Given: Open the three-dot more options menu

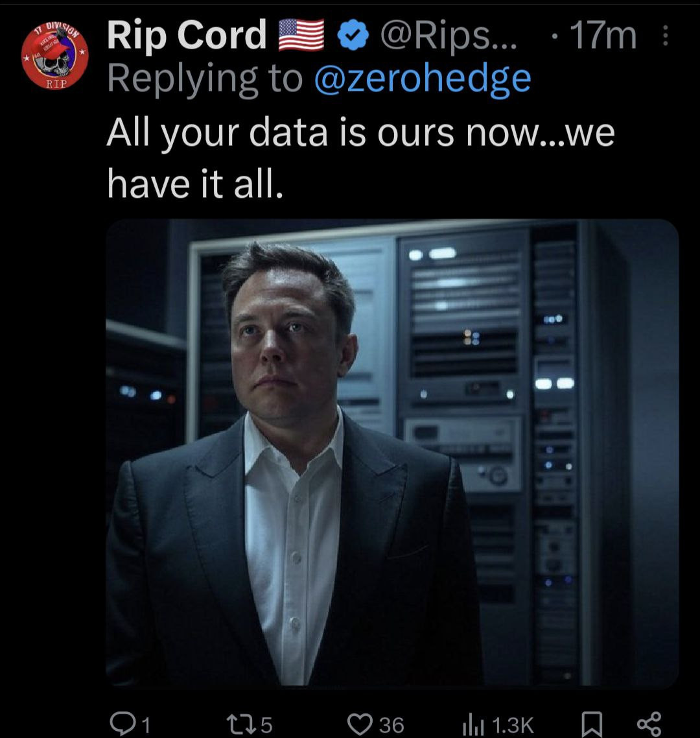Looking at the screenshot, I should tap(664, 36).
